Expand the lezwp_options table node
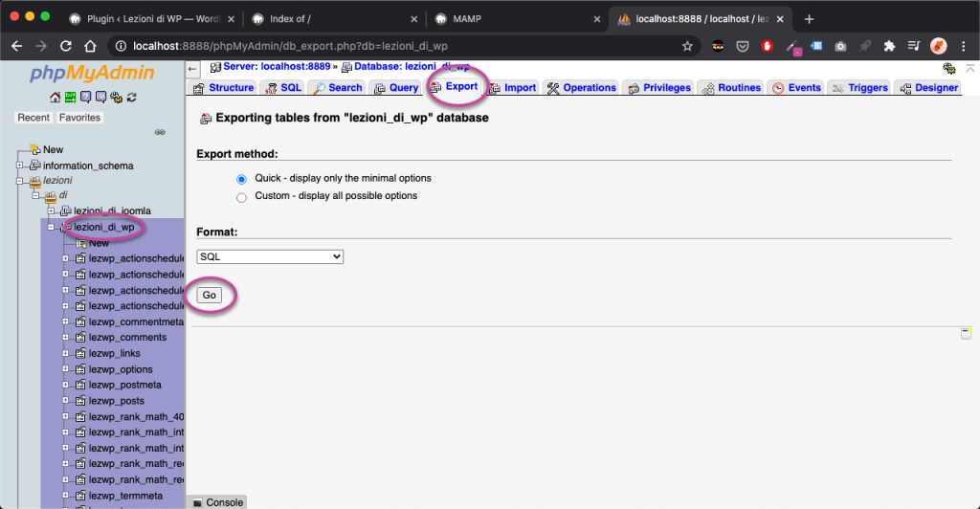Image resolution: width=980 pixels, height=509 pixels. [x=66, y=369]
